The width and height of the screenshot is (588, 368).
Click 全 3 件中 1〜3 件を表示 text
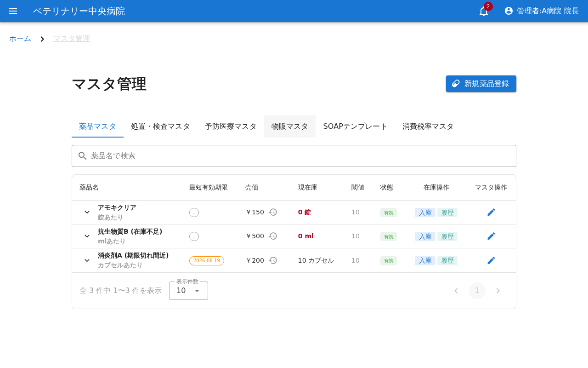click(x=120, y=291)
